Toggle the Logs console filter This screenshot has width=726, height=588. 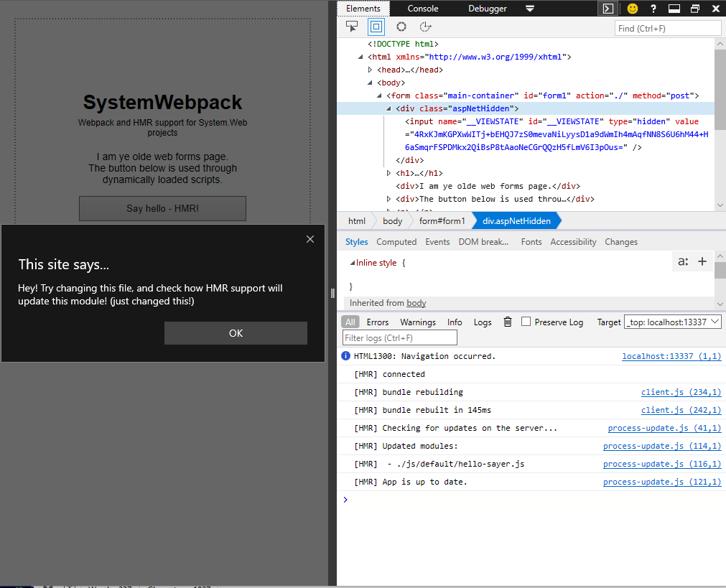pos(483,322)
